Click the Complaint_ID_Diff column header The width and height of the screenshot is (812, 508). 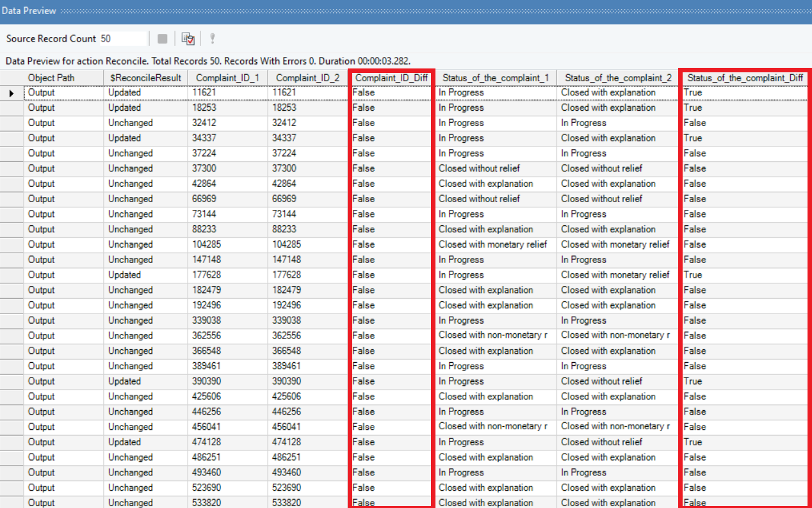coord(391,77)
